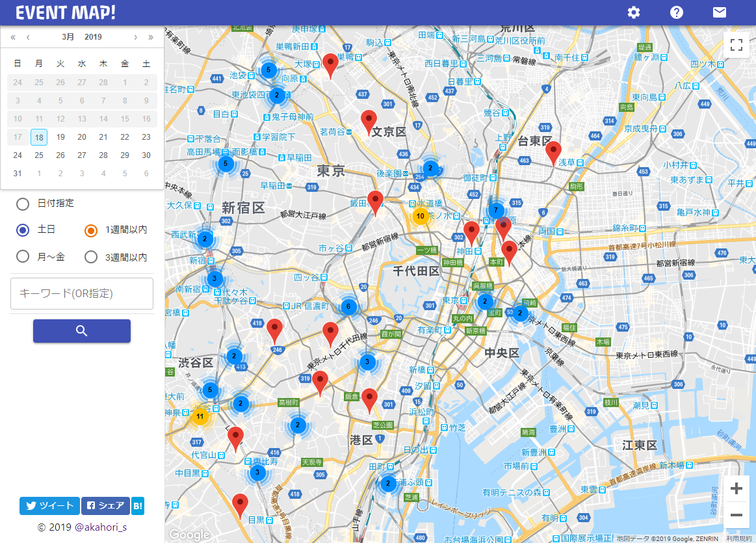Open the blue cluster 2 near 後楽園
756x543 pixels.
[x=430, y=168]
